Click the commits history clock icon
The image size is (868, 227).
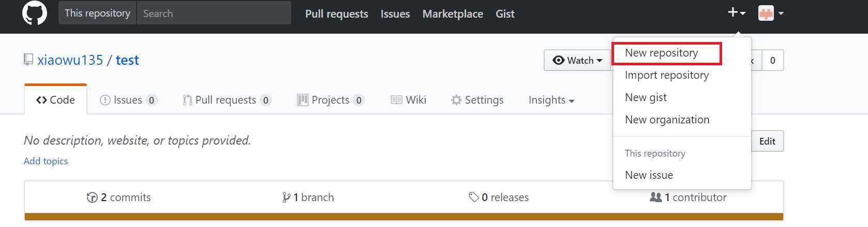coord(92,197)
